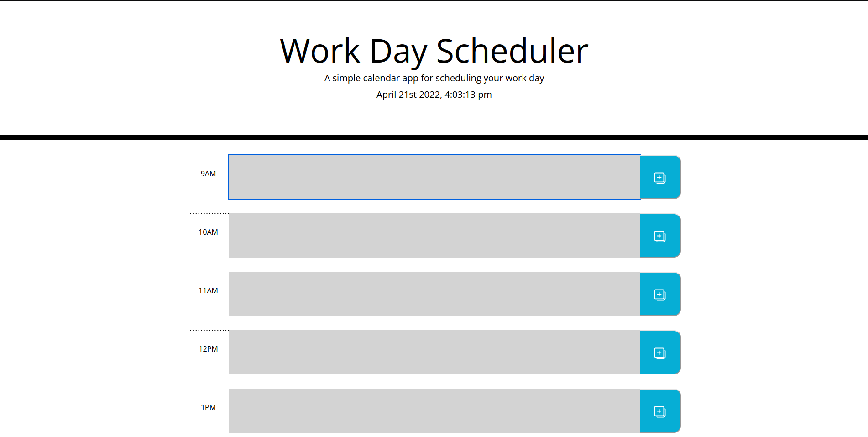
Task: Click inside the 11AM event text area
Action: (x=434, y=294)
